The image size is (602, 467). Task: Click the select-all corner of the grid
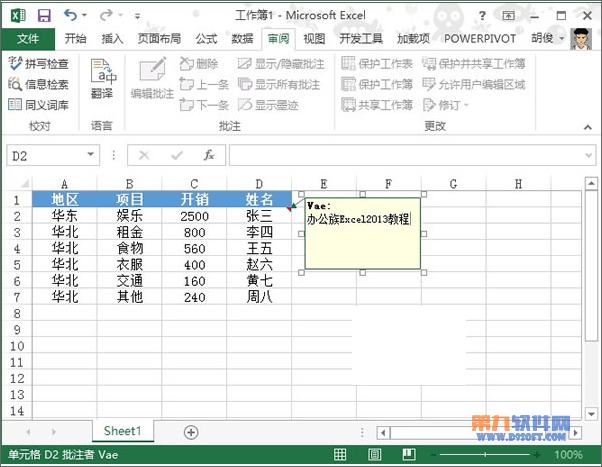24,184
